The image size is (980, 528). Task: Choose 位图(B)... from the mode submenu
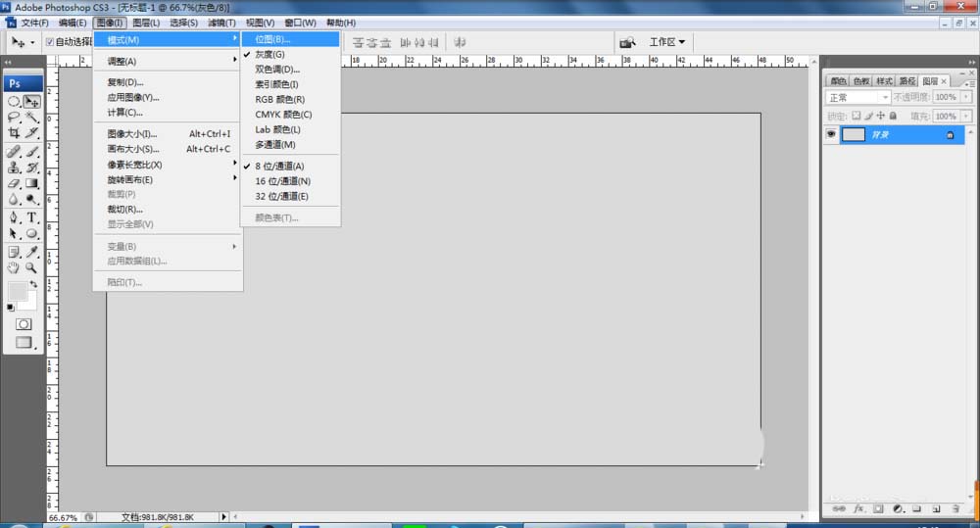(x=272, y=40)
